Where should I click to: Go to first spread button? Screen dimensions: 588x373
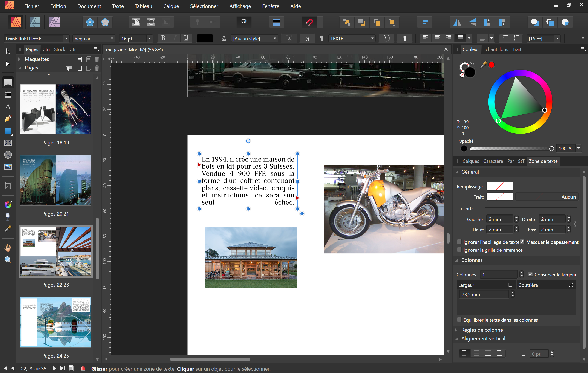point(5,368)
